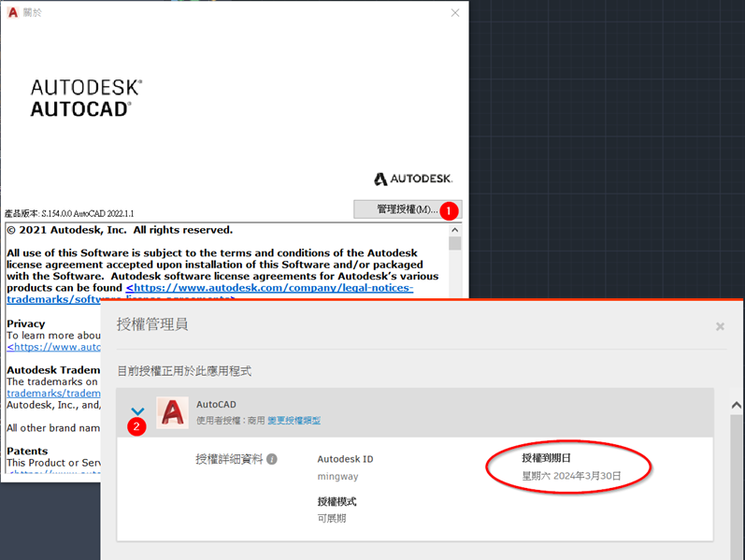Screen dimensions: 745x560
Task: Click the 授權管理員 panel title
Action: (152, 324)
